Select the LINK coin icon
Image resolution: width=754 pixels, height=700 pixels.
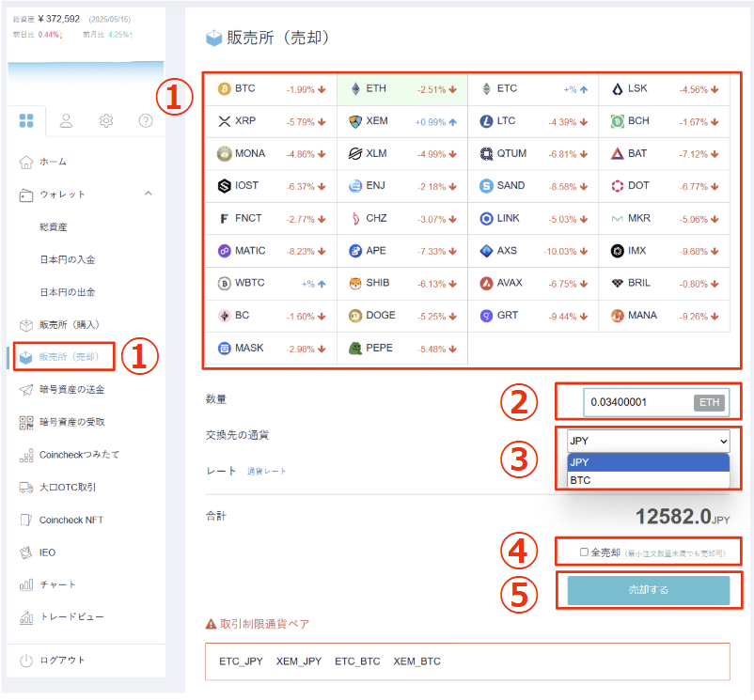(x=486, y=219)
